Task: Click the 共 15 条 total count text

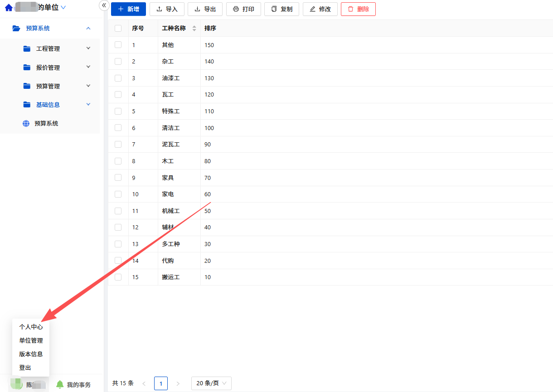Action: (123, 383)
